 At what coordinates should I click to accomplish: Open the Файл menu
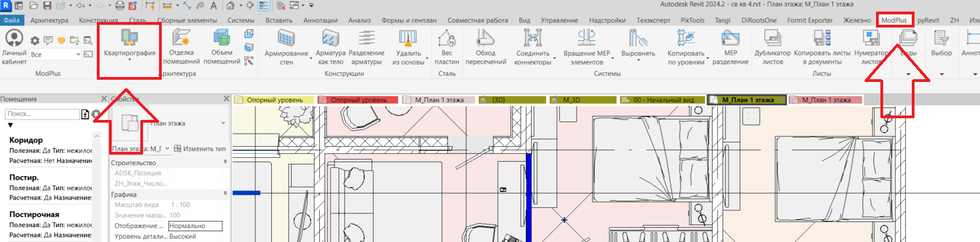pyautogui.click(x=12, y=20)
